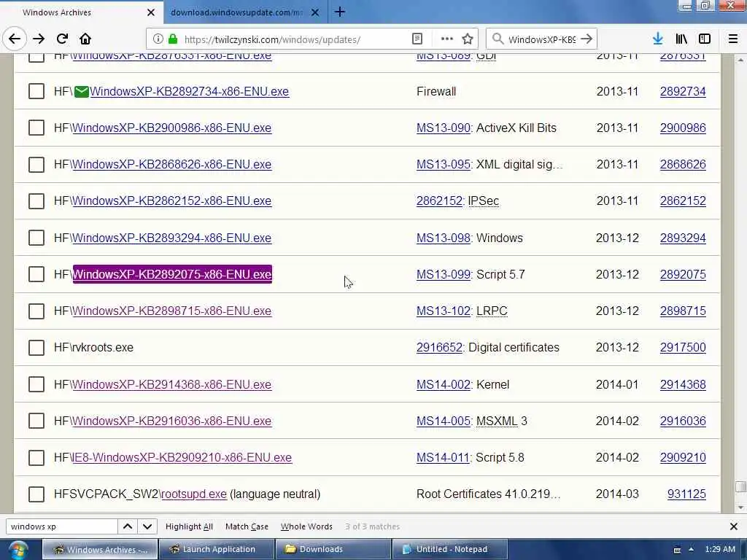
Task: Open Downloads folder from taskbar
Action: coord(333,550)
